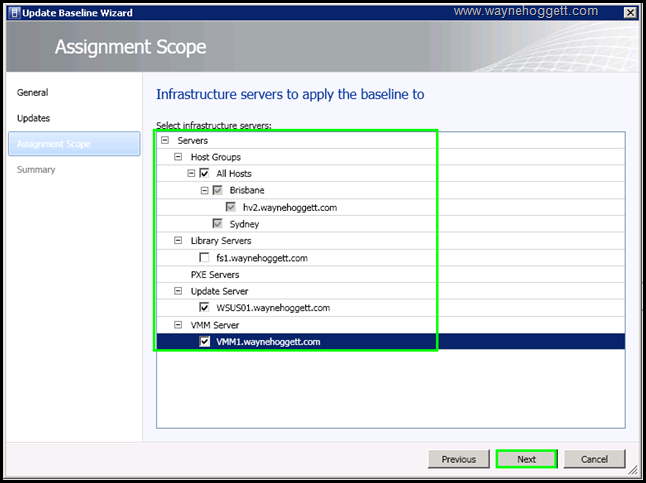Toggle the All Hosts checkbox
Screen dimensions: 646x483
point(205,174)
